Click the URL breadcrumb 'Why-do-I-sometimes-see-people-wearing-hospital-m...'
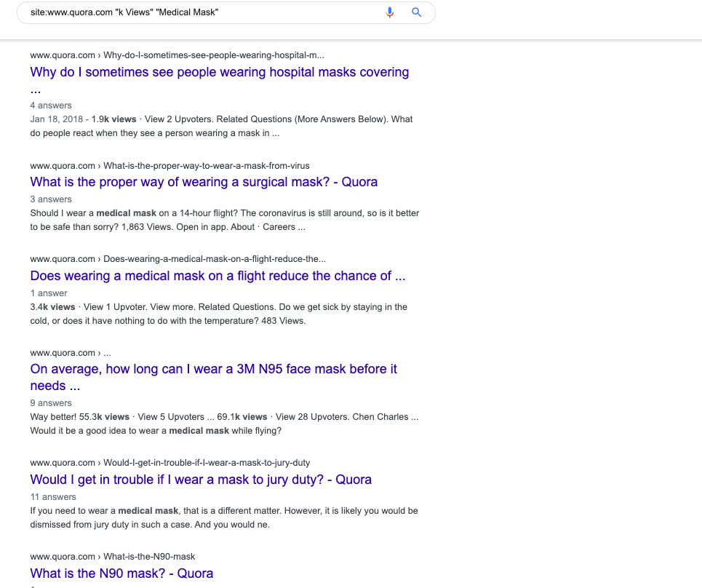Image resolution: width=702 pixels, height=588 pixels. point(214,55)
